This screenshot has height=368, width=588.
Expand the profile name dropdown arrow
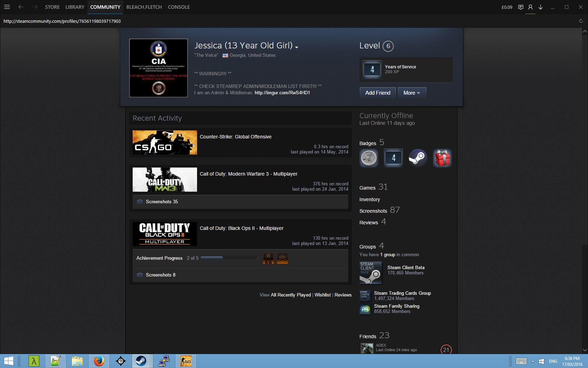click(297, 47)
